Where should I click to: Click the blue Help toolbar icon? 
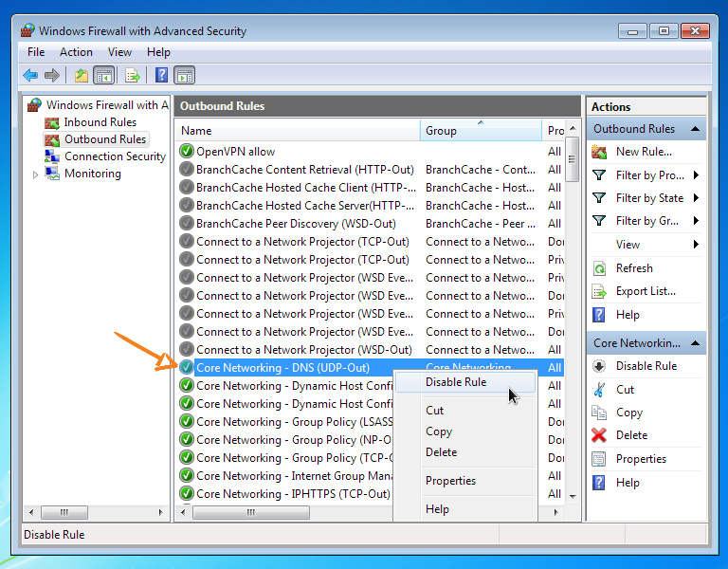coord(161,75)
